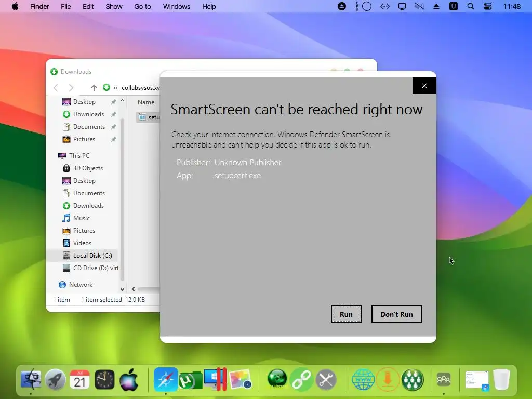Select Pictures in Quick access

pyautogui.click(x=84, y=139)
